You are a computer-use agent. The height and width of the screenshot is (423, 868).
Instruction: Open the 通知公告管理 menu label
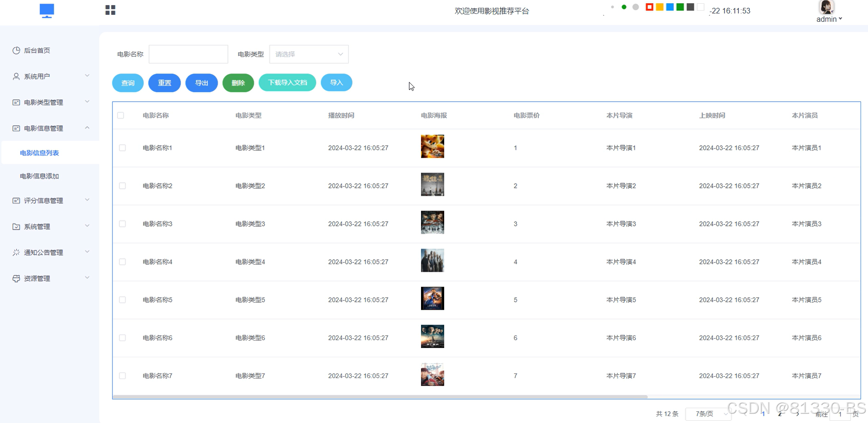[44, 252]
